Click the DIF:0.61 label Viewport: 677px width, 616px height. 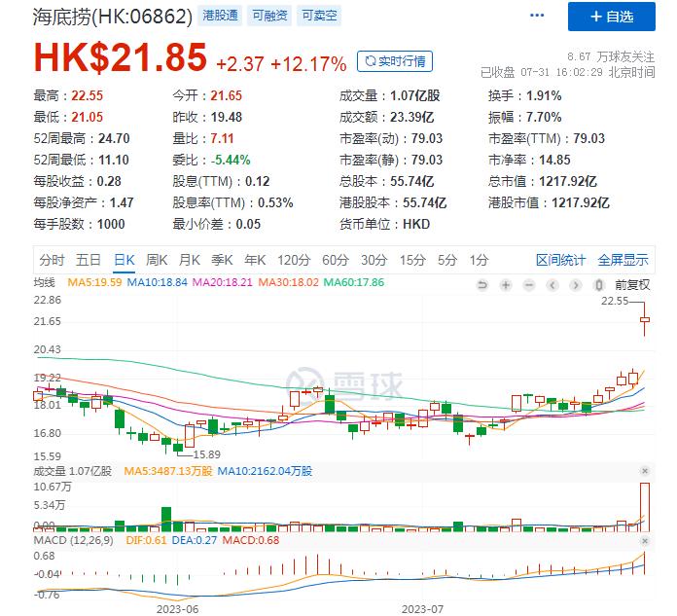[146, 540]
